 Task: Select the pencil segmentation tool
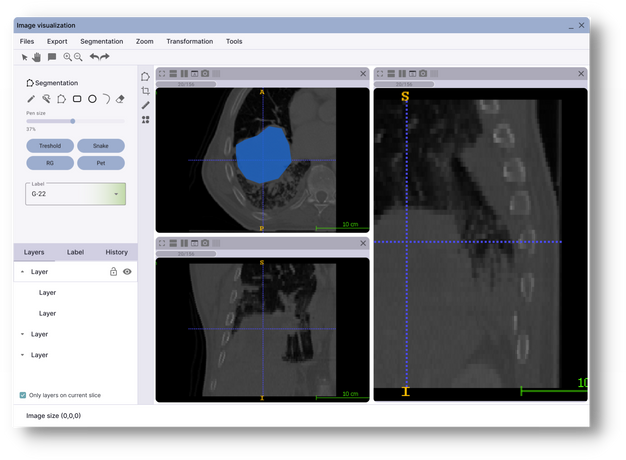pos(31,99)
